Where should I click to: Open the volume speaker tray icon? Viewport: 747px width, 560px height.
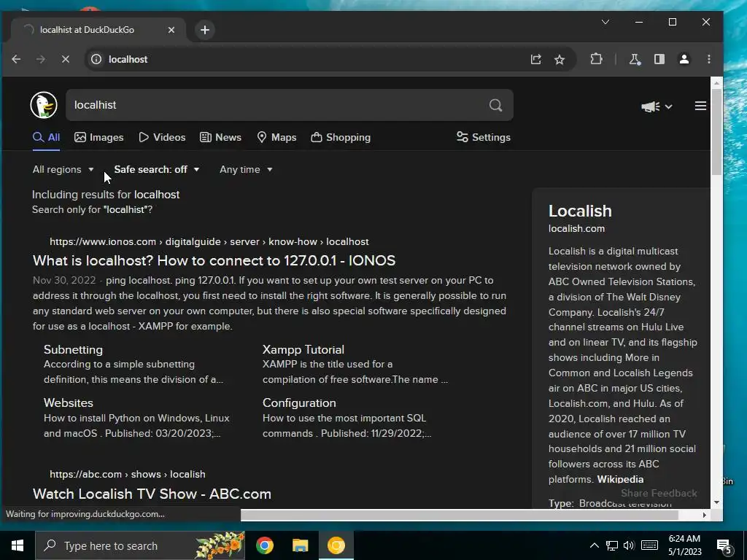coord(629,545)
